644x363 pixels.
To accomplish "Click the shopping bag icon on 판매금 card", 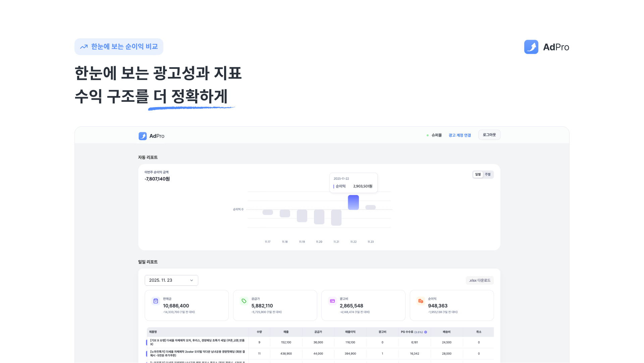I will [x=156, y=301].
